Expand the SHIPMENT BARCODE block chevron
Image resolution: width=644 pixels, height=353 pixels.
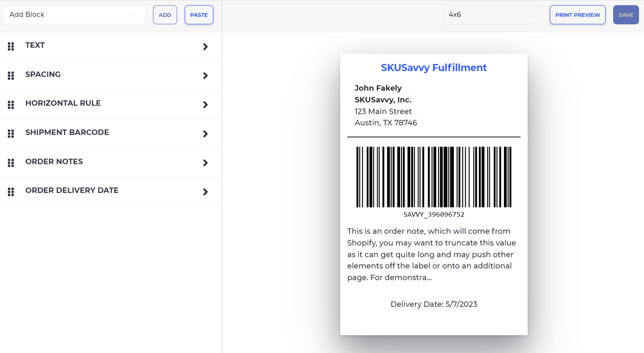[x=205, y=134]
